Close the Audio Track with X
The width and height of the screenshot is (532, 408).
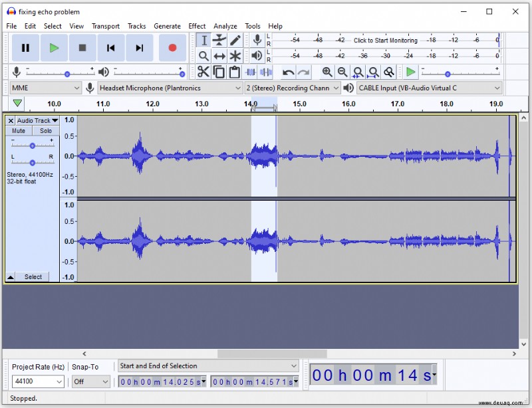tap(11, 120)
